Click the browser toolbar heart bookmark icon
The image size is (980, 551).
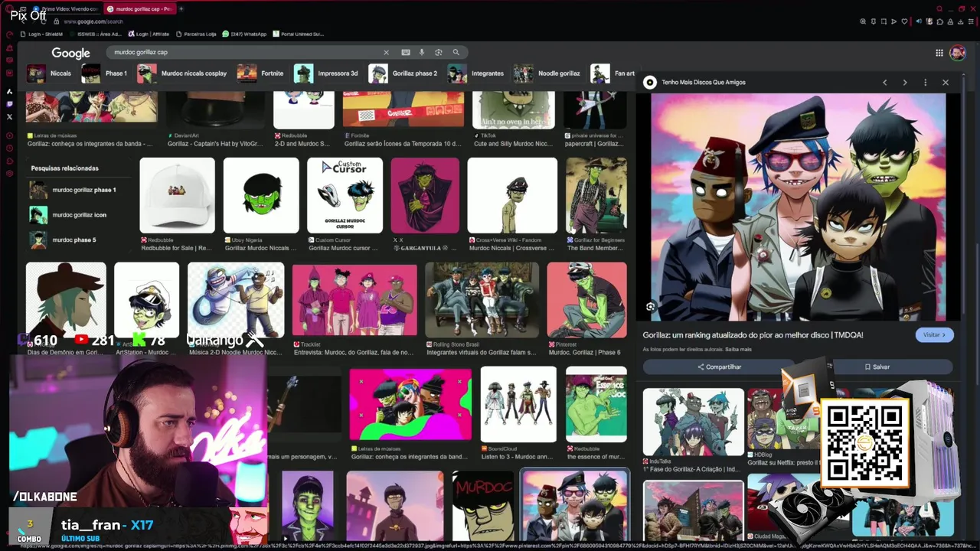(x=904, y=21)
